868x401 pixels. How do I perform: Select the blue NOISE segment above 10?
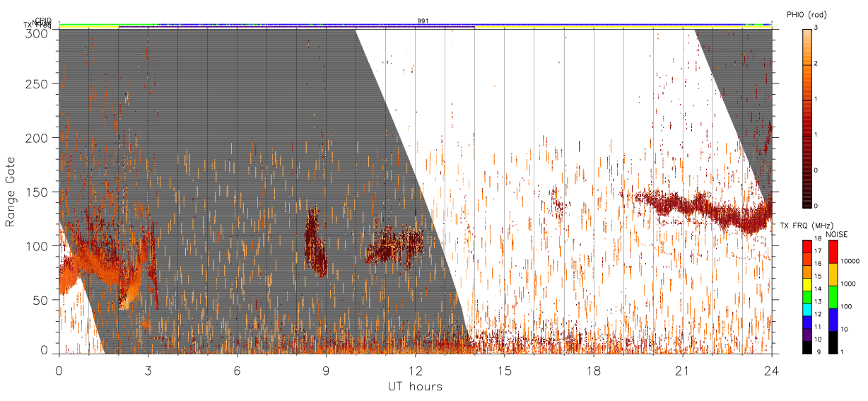click(x=832, y=320)
